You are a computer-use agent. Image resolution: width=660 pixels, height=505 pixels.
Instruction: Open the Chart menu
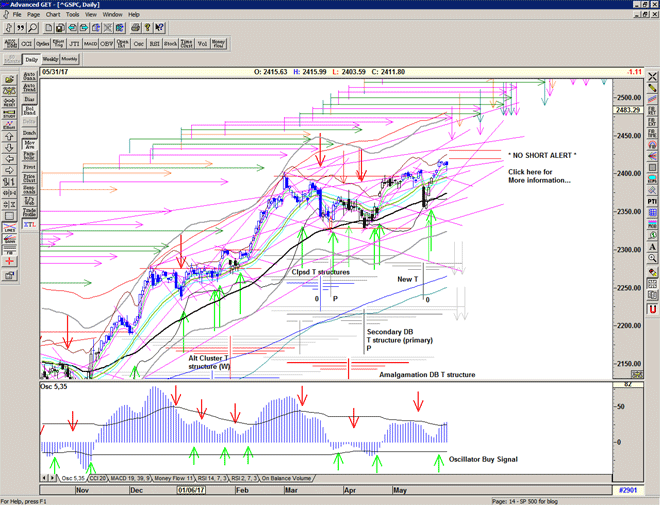click(x=53, y=15)
